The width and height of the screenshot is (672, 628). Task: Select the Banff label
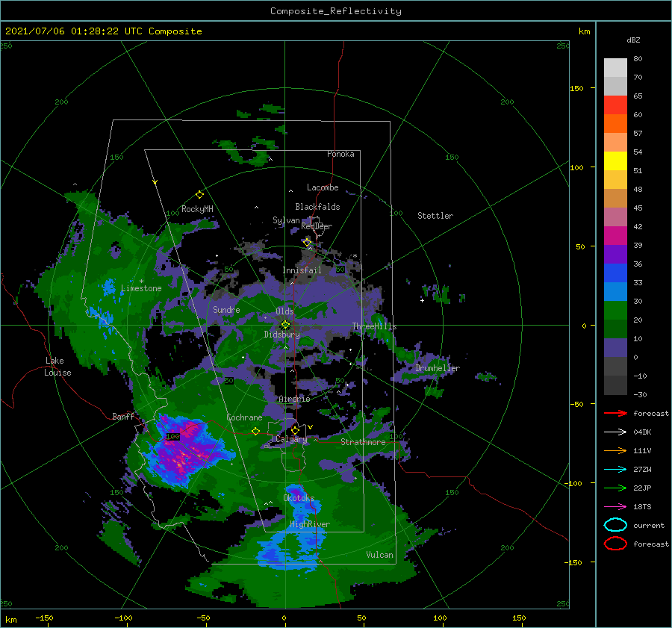point(123,416)
